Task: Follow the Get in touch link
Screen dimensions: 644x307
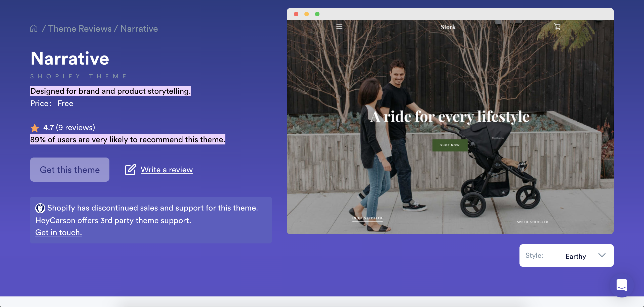Action: pyautogui.click(x=59, y=232)
